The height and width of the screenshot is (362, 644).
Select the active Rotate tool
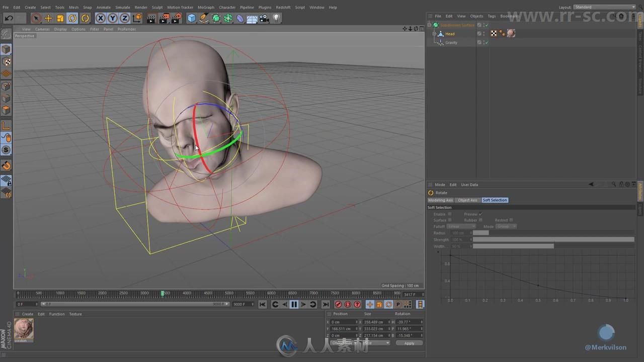tap(72, 19)
